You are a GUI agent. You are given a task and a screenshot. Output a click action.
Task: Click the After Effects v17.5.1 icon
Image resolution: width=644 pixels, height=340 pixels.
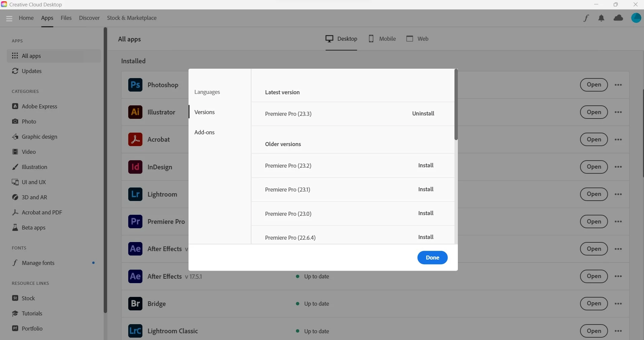(135, 276)
